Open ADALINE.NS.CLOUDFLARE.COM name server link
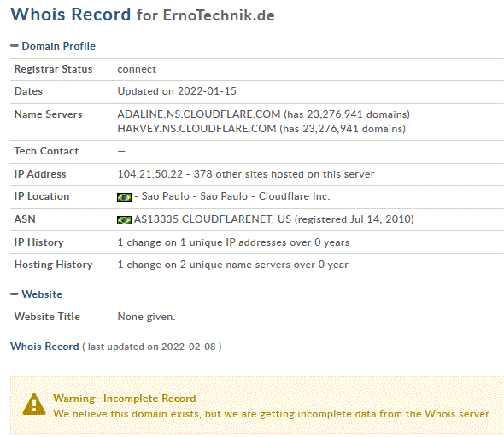The image size is (504, 437). tap(199, 114)
